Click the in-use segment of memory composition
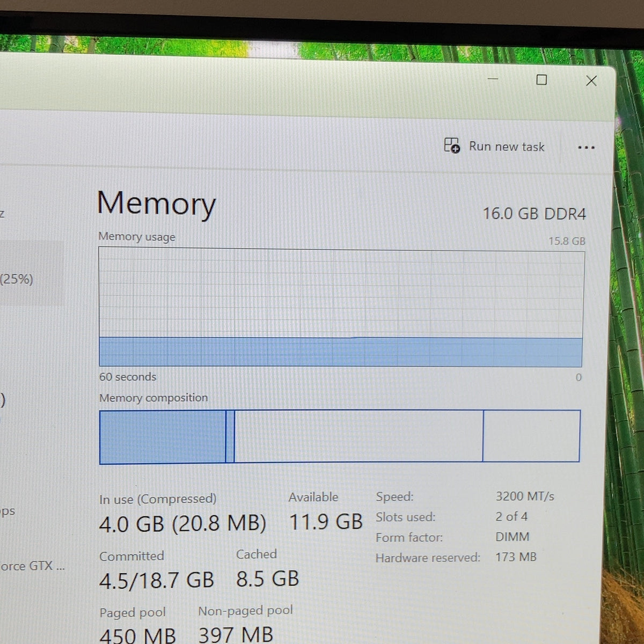The width and height of the screenshot is (644, 644). point(163,437)
